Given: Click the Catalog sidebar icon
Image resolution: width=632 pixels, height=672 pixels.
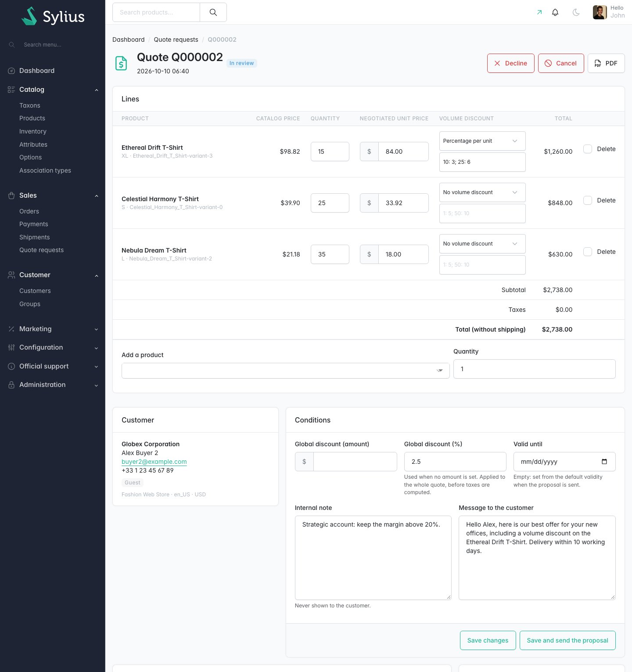Looking at the screenshot, I should coord(11,90).
